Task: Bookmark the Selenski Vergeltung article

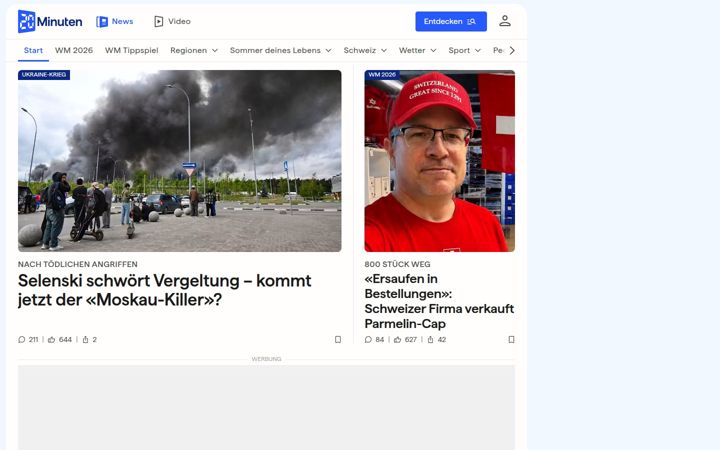Action: click(338, 340)
